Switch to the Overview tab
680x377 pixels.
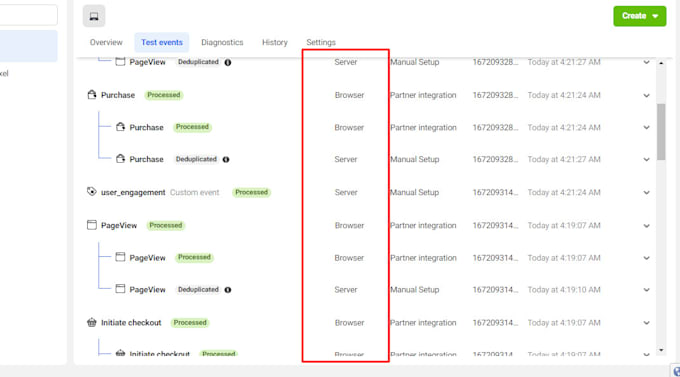(106, 42)
